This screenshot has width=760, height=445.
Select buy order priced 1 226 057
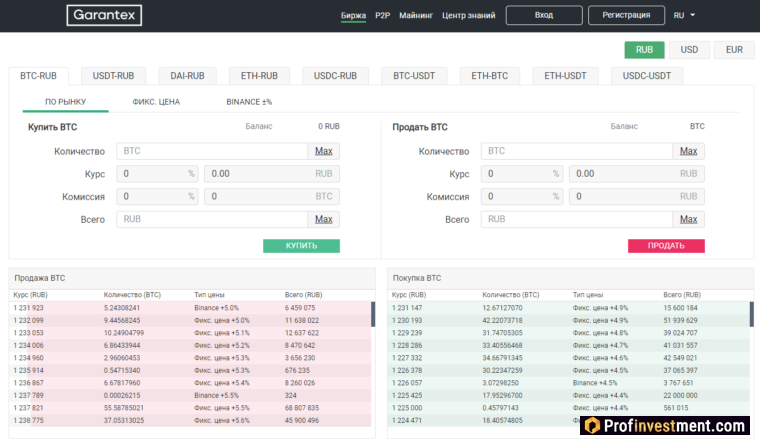[x=569, y=383]
